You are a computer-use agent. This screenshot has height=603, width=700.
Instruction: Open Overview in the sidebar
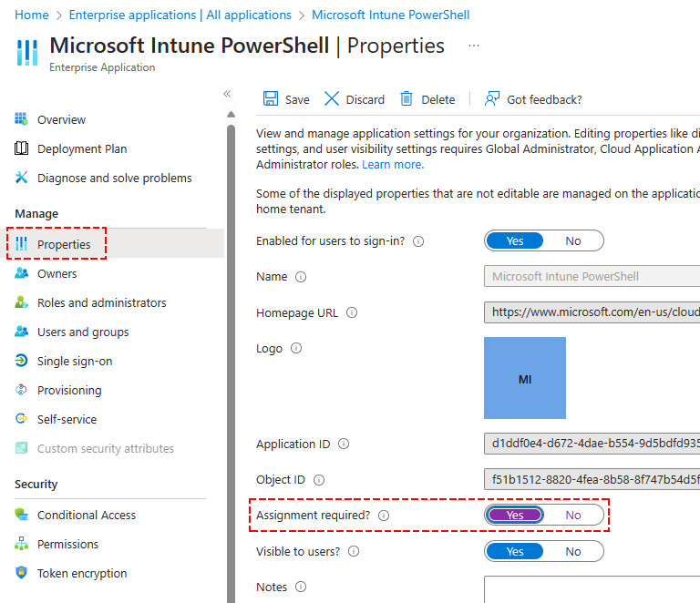61,119
